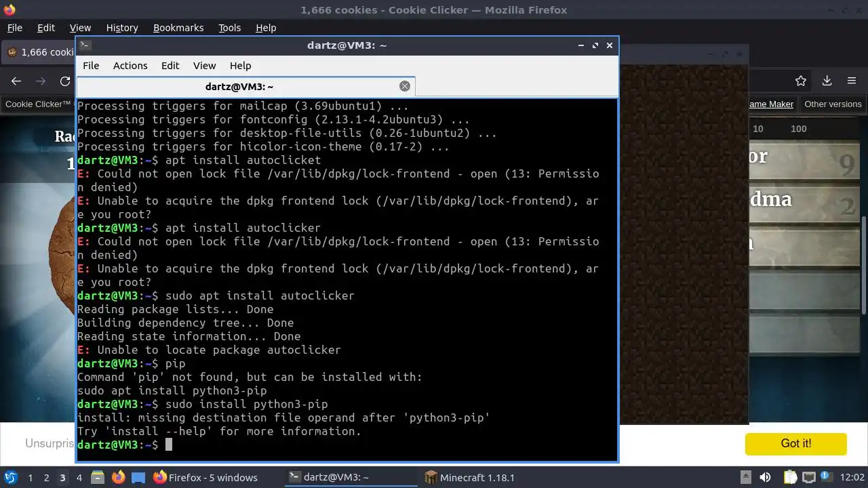Click the Cookie Clicker™ top bar link

pos(38,104)
